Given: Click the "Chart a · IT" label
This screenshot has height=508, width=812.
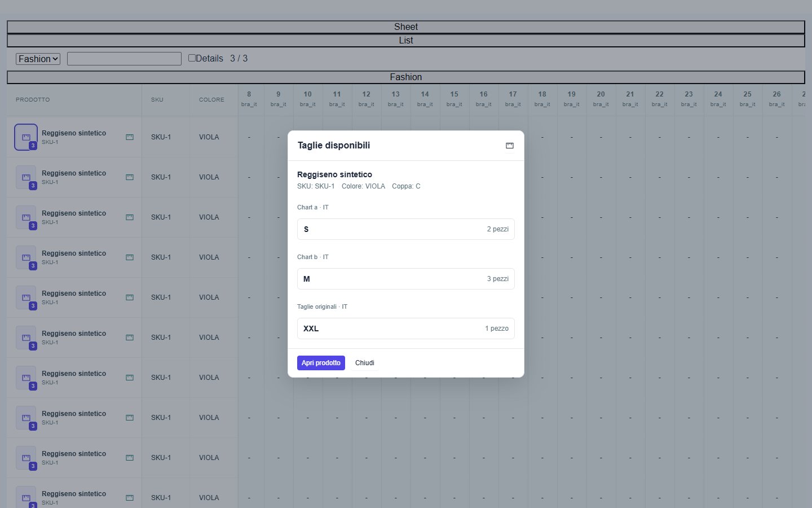Looking at the screenshot, I should [313, 207].
